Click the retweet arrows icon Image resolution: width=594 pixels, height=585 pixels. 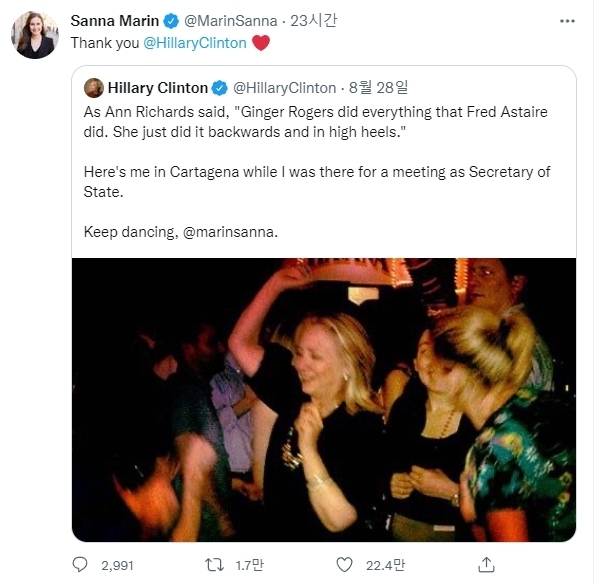[214, 565]
